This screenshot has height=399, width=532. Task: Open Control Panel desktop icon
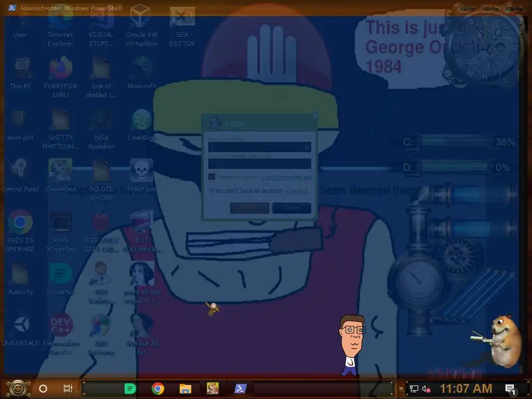point(20,176)
